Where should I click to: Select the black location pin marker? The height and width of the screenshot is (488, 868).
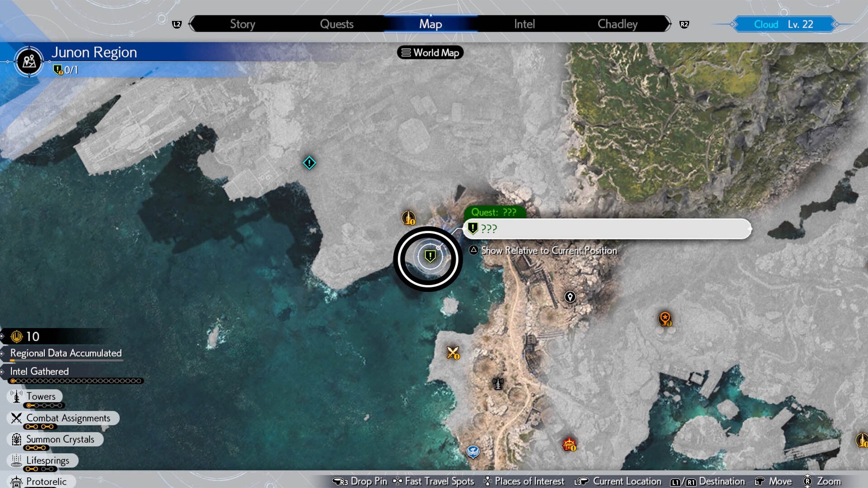[570, 297]
